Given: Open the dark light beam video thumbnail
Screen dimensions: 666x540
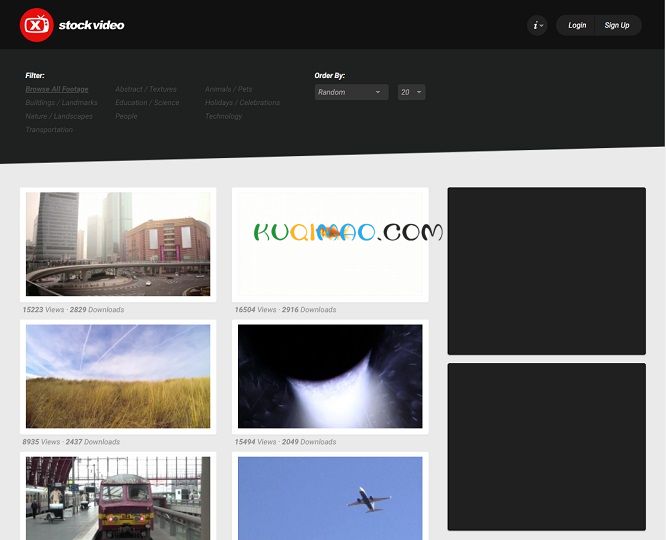Looking at the screenshot, I should pos(330,376).
